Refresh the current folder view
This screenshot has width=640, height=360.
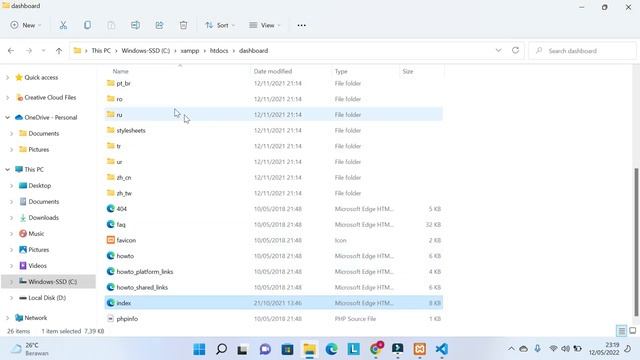[515, 50]
